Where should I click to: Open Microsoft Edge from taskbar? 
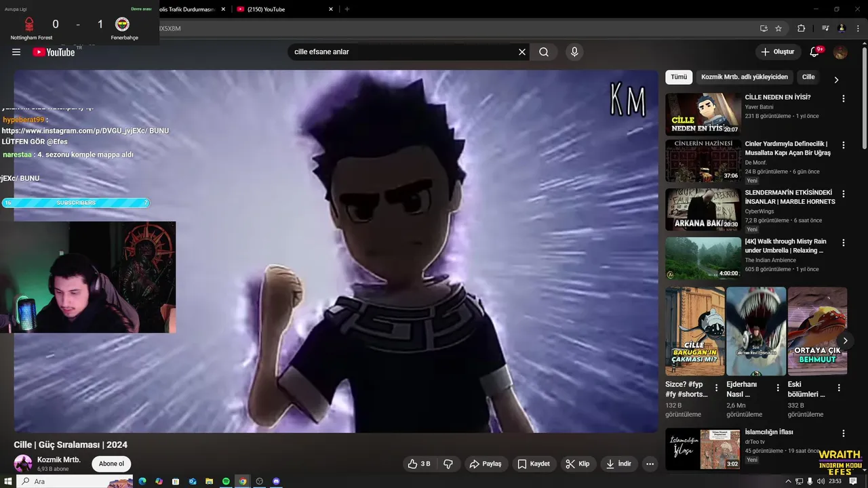click(142, 481)
